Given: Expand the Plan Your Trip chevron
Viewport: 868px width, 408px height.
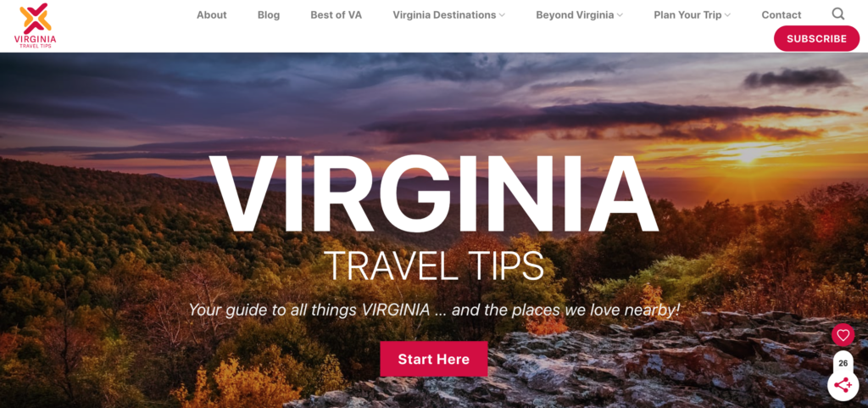Looking at the screenshot, I should (x=727, y=15).
